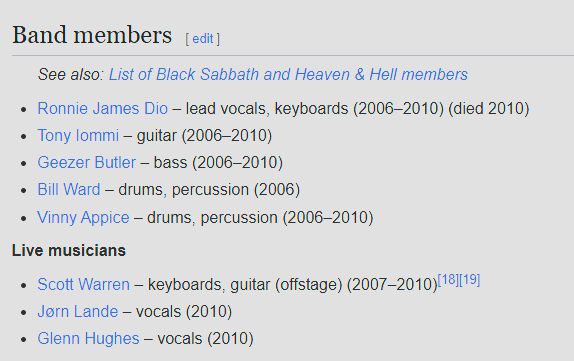Click the Scott Warren link
Screen dimensions: 574x361
click(x=83, y=284)
